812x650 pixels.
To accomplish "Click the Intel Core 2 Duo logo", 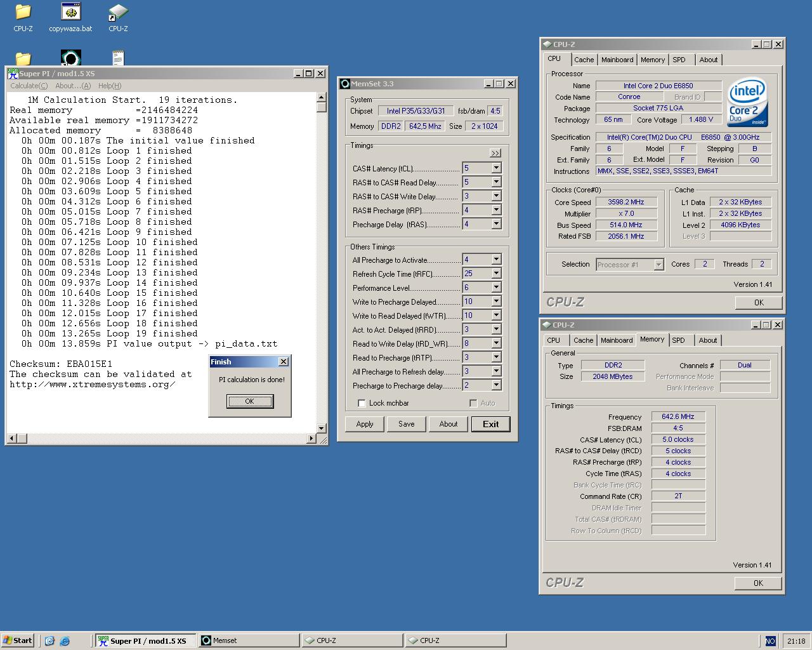I will click(x=747, y=102).
